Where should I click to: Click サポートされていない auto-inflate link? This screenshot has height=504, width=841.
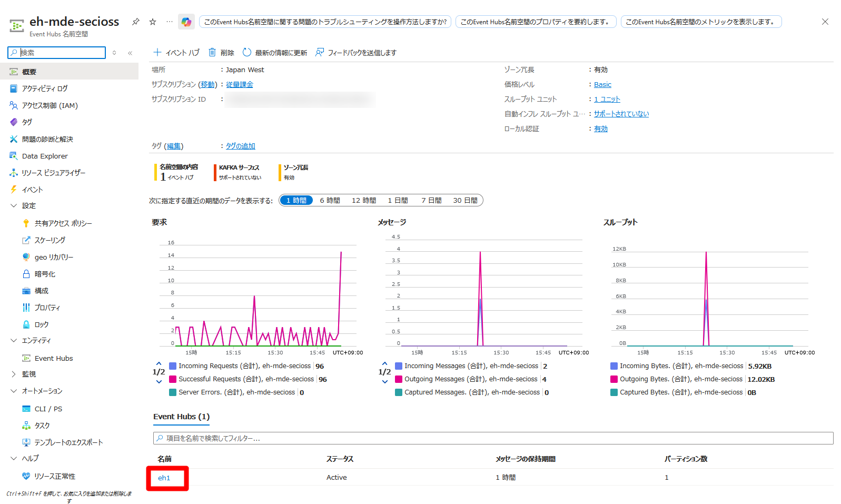[x=621, y=114]
